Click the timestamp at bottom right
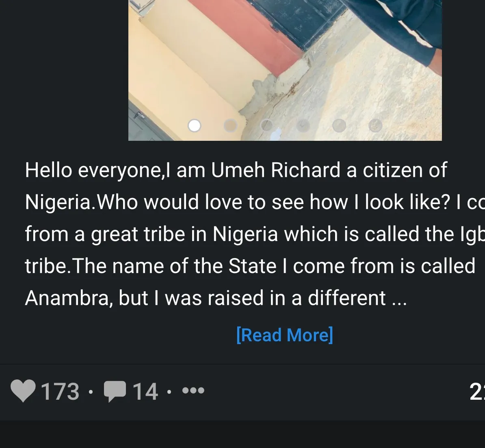The width and height of the screenshot is (485, 448). tap(477, 392)
